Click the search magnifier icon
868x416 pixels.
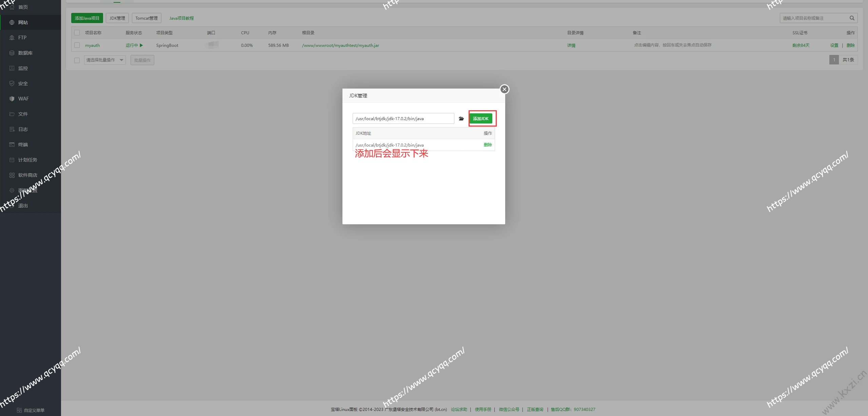click(852, 18)
